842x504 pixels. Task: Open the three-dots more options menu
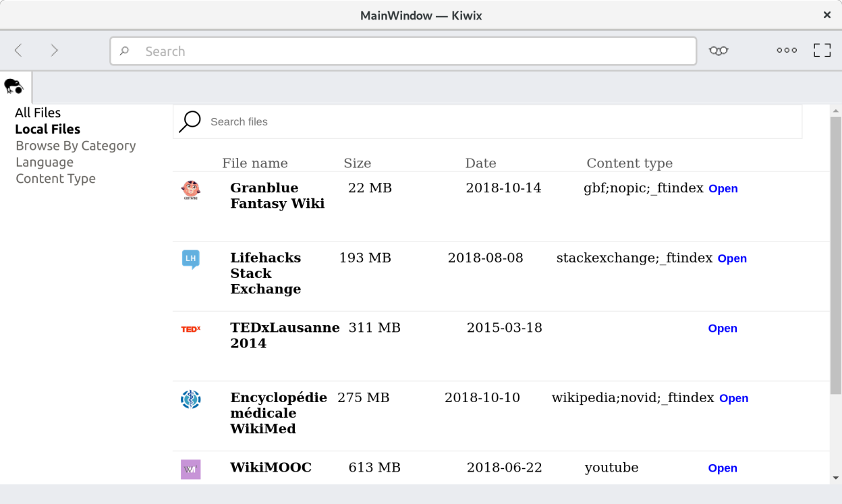coord(786,51)
